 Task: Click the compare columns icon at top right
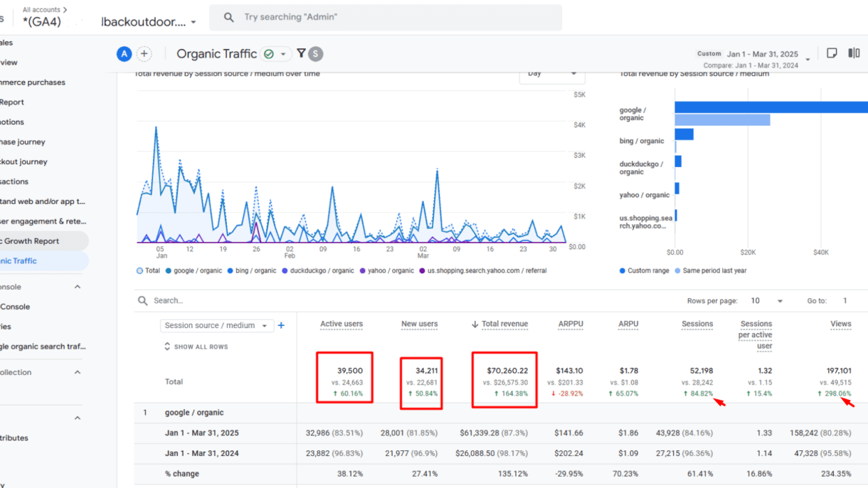pyautogui.click(x=854, y=53)
